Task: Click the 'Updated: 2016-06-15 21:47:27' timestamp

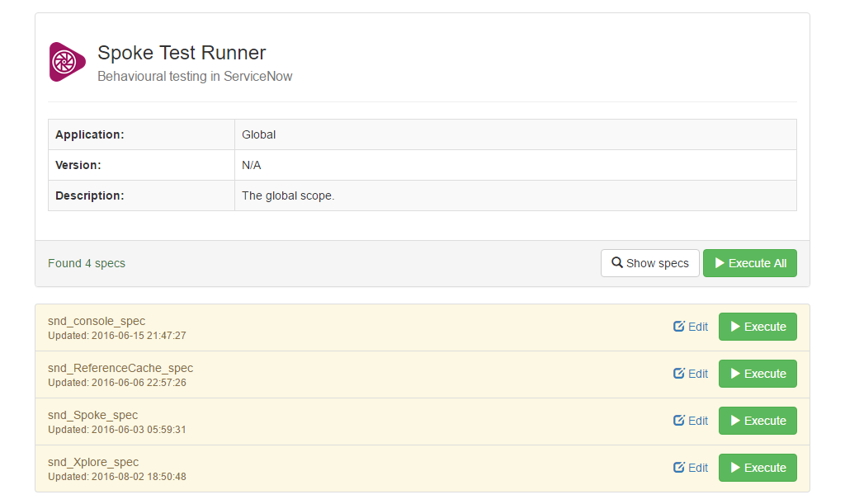Action: [x=117, y=336]
